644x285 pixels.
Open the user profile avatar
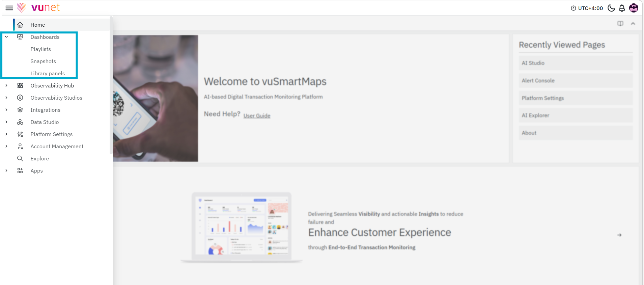pos(634,8)
